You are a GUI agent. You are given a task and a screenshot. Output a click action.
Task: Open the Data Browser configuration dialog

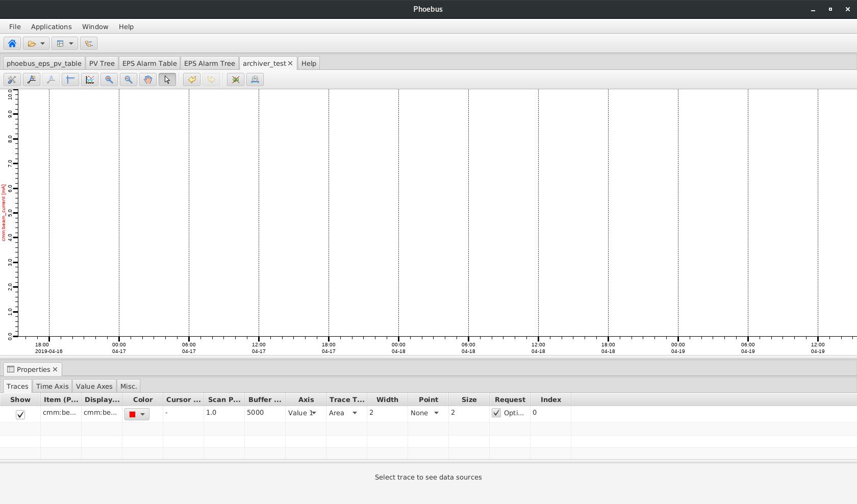tap(12, 80)
